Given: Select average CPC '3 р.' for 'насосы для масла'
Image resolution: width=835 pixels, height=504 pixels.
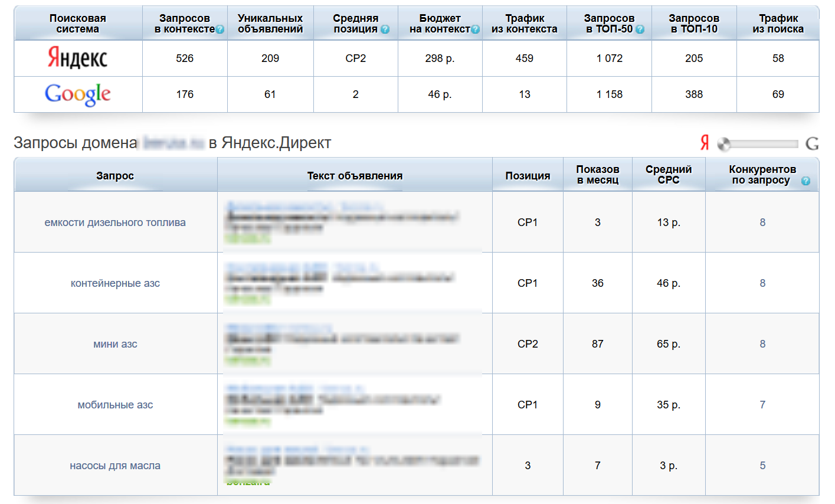Looking at the screenshot, I should (x=669, y=466).
